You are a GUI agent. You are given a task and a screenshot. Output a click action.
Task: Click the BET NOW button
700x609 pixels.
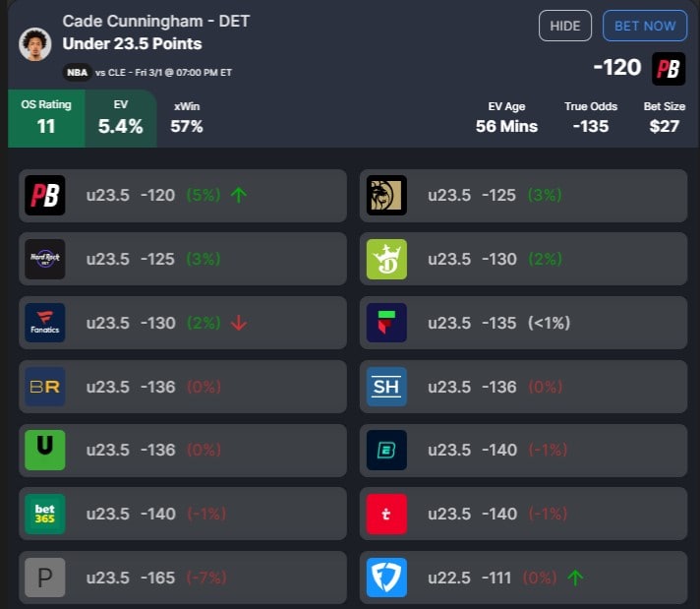coord(645,26)
